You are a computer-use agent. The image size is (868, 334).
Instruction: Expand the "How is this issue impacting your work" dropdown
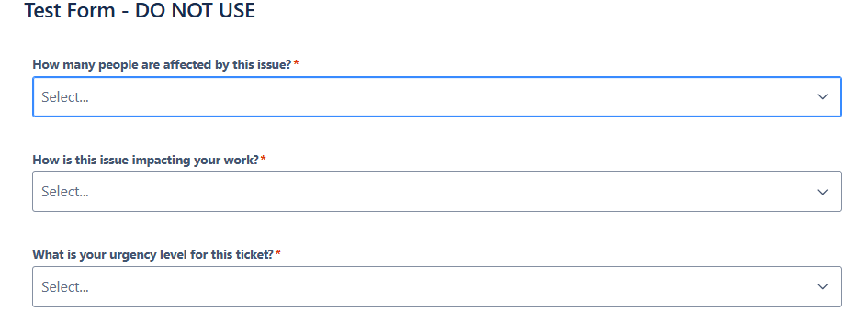tap(437, 192)
